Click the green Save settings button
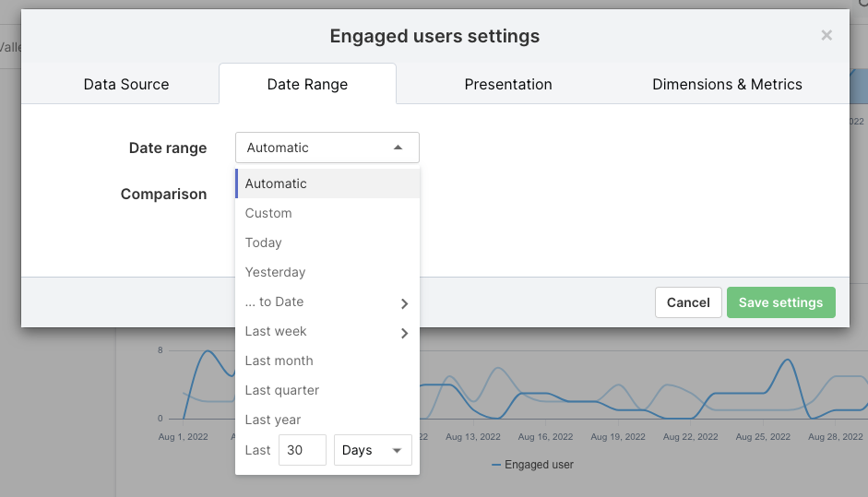868x497 pixels. pyautogui.click(x=780, y=302)
